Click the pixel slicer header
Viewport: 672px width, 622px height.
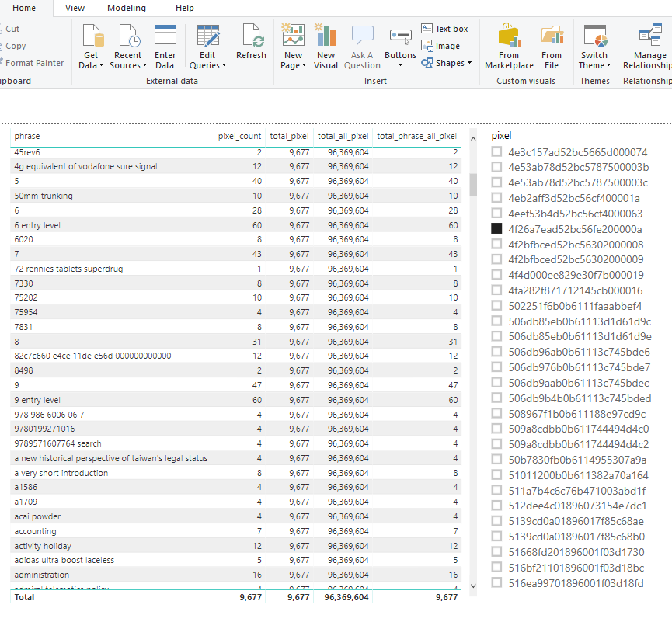501,136
